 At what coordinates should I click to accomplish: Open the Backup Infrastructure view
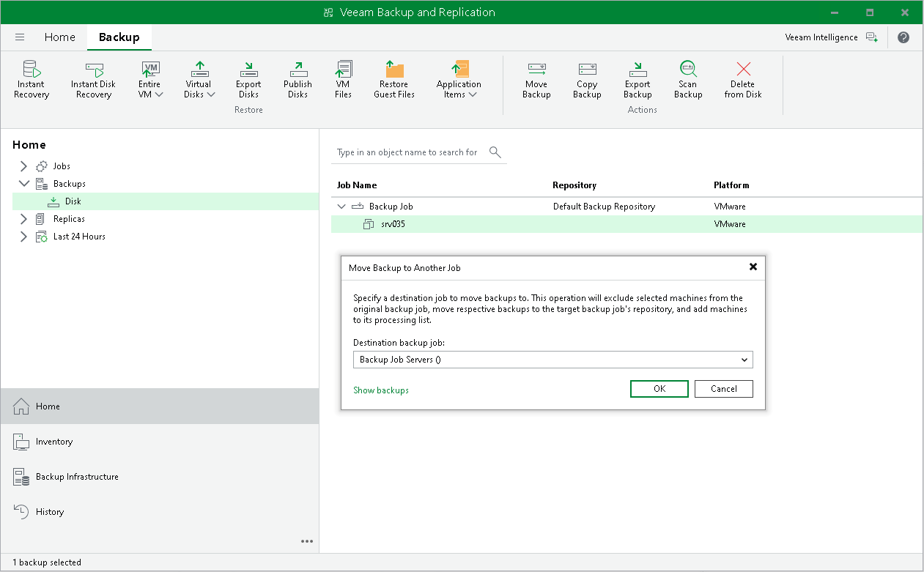pos(77,477)
